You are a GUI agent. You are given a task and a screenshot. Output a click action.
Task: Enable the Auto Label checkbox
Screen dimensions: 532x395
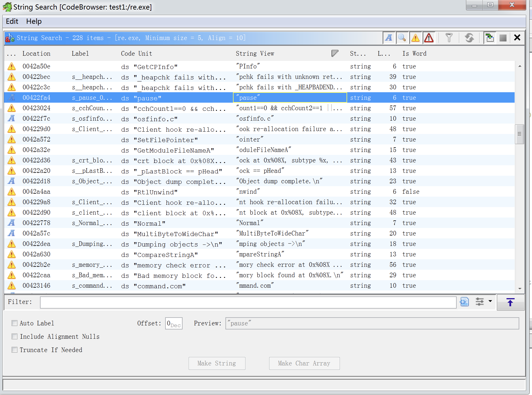[x=14, y=323]
